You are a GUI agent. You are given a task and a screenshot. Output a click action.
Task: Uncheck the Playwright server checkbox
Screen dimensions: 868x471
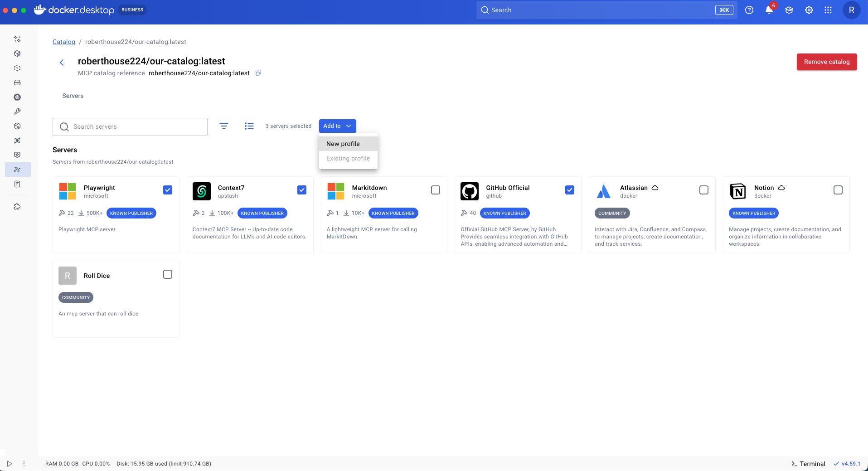[x=168, y=190]
